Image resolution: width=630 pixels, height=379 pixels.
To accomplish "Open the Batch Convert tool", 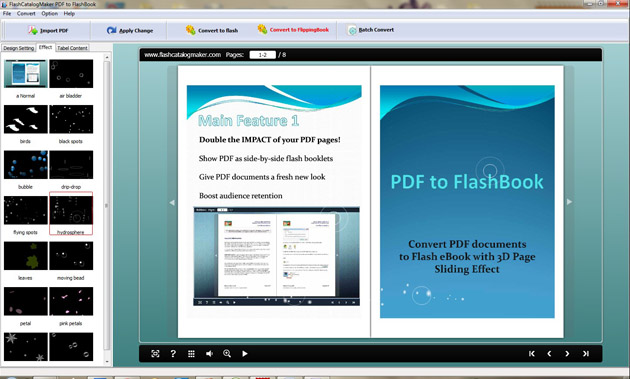I will pos(370,30).
